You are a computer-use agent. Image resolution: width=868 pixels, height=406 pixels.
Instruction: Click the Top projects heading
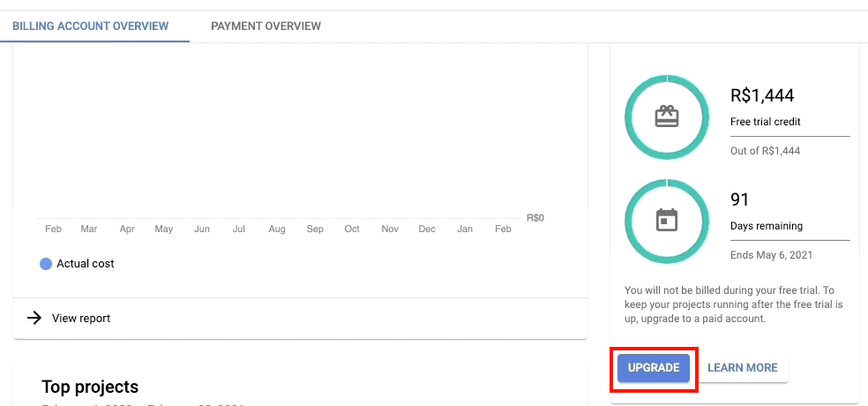click(90, 387)
